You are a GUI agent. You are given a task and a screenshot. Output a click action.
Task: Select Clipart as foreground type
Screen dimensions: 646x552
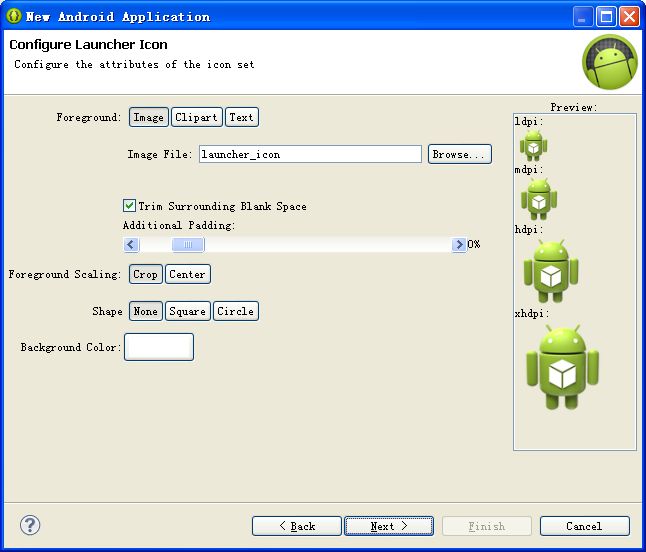pyautogui.click(x=197, y=117)
